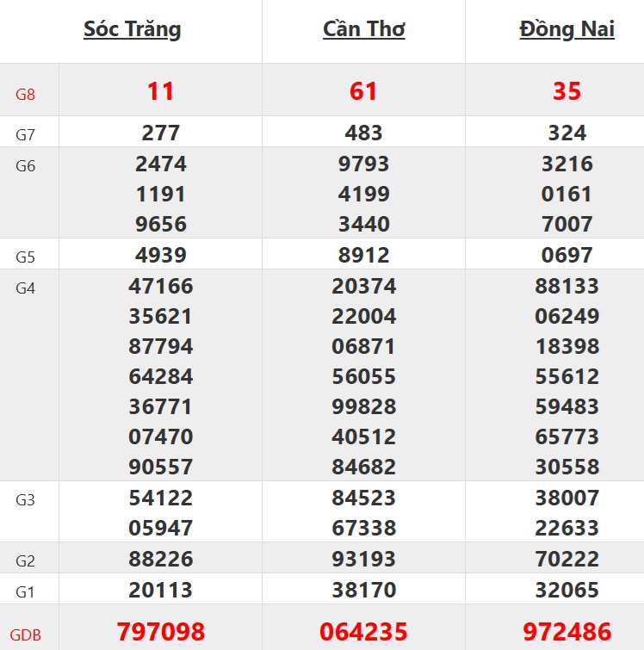This screenshot has height=650, width=644.
Task: Open the Sóc Trăng province link
Action: (132, 29)
